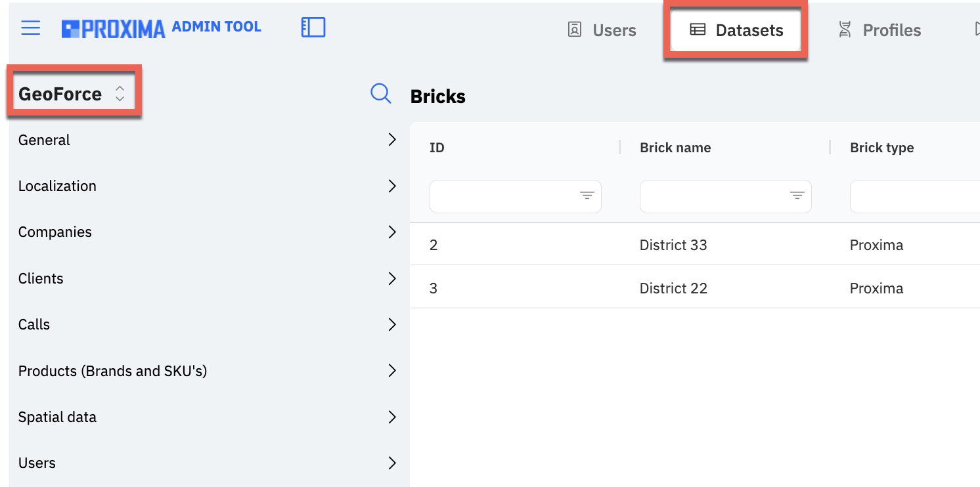Open the Profiles tab
980x487 pixels.
[880, 30]
